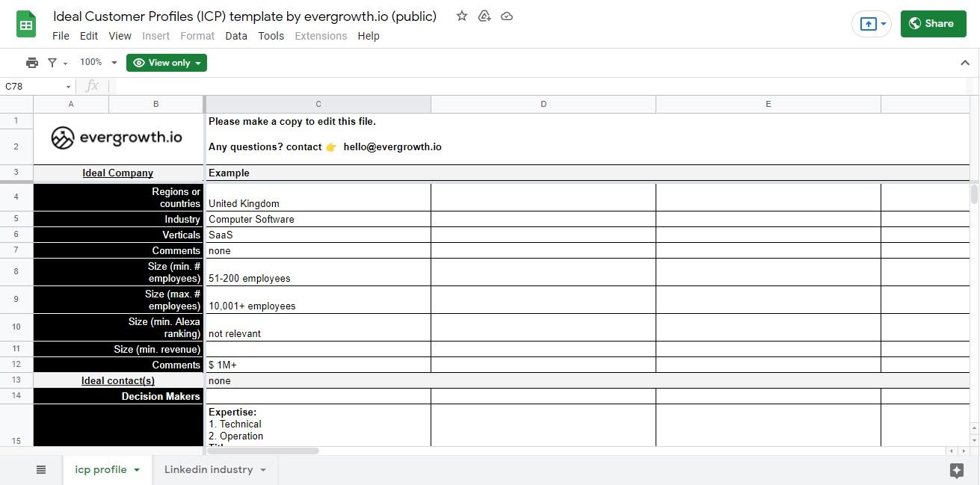Click the '$ 1M+' cell
Screen dimensions: 980x485
click(x=318, y=365)
